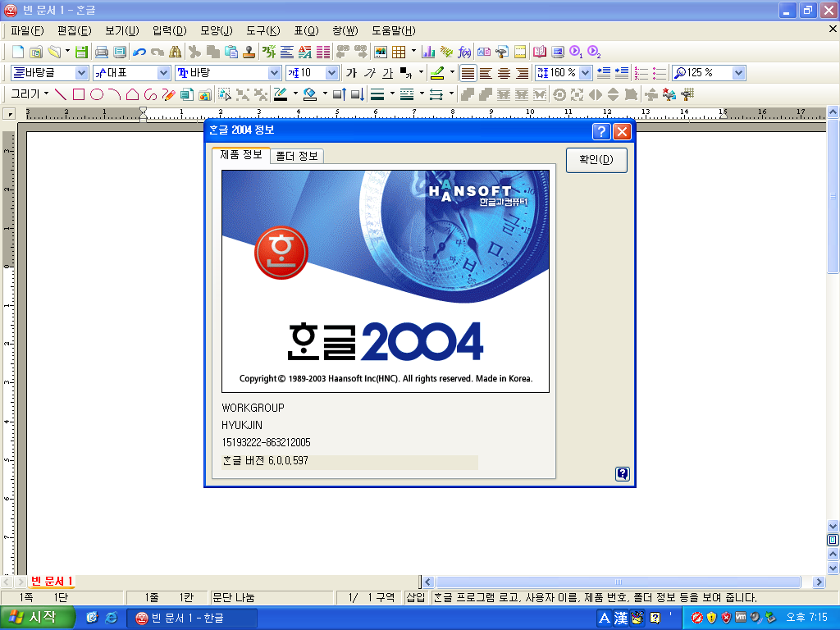Activate object selection arrow tool
This screenshot has width=840, height=630.
[x=225, y=95]
